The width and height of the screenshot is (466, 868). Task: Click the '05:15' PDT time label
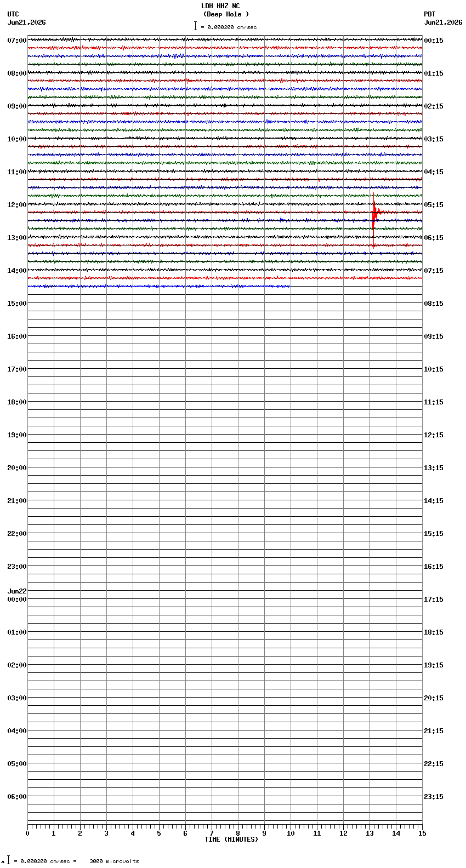point(434,205)
